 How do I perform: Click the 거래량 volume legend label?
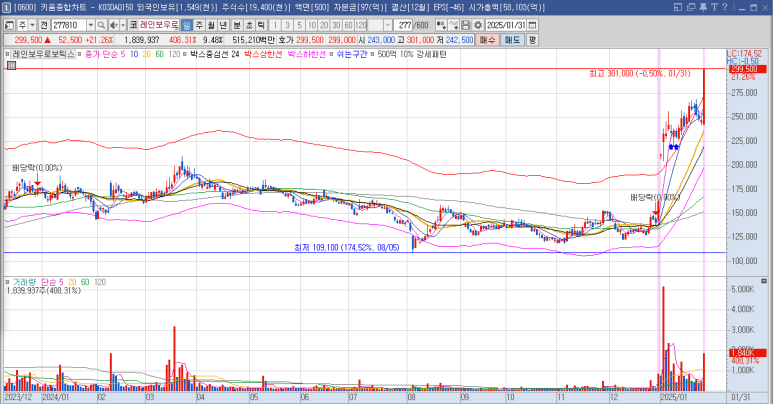pyautogui.click(x=24, y=282)
